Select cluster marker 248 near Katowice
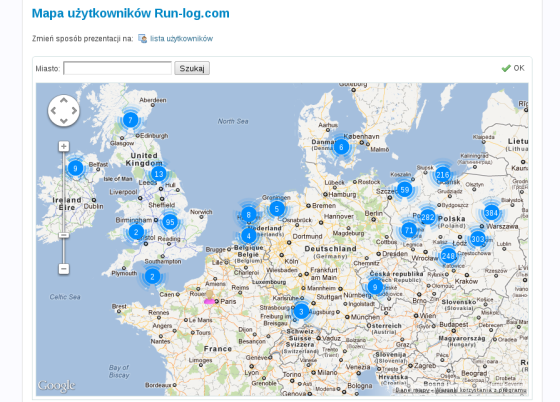The width and height of the screenshot is (560, 402). [448, 256]
